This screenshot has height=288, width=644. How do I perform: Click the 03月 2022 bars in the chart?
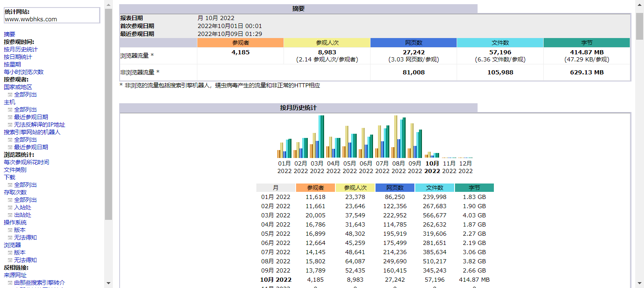coord(317,137)
